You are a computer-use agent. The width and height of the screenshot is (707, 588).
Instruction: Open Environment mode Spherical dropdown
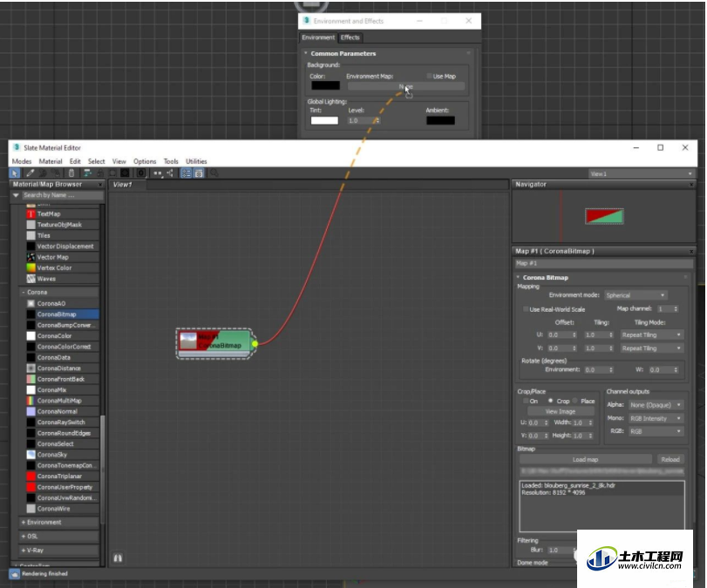636,295
